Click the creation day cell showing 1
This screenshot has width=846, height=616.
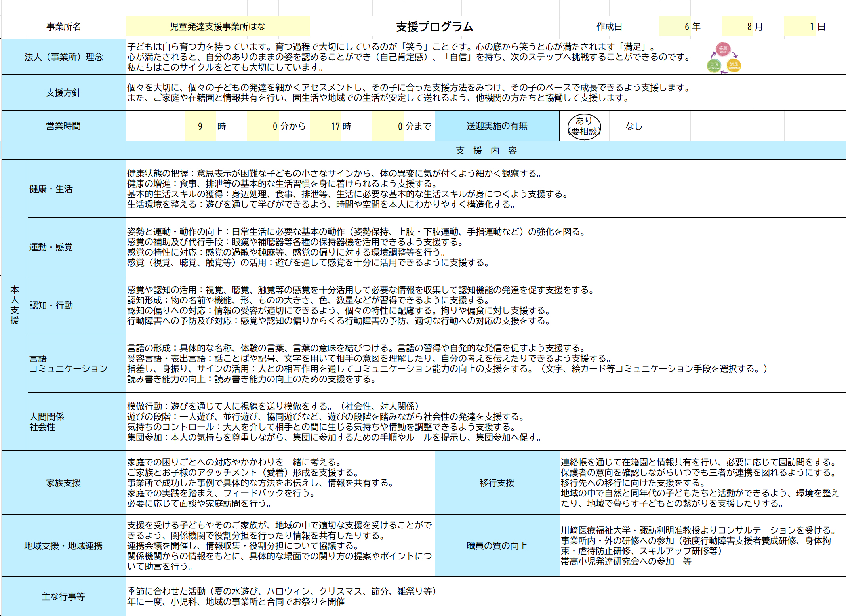point(800,27)
